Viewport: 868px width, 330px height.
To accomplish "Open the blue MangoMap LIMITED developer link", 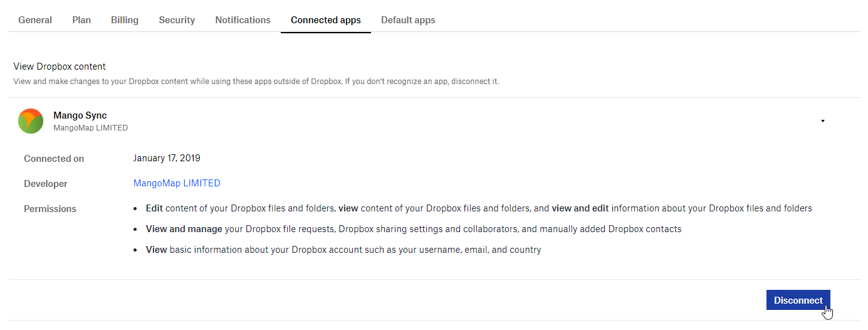I will [177, 183].
